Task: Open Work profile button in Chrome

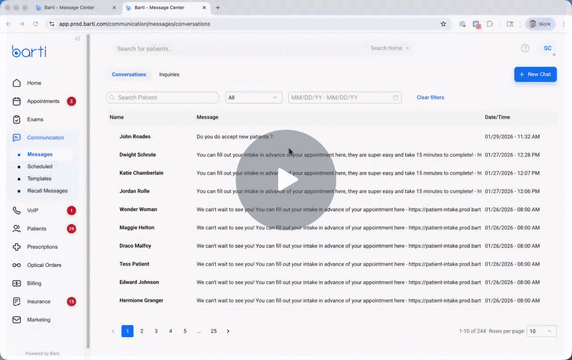Action: coord(540,24)
